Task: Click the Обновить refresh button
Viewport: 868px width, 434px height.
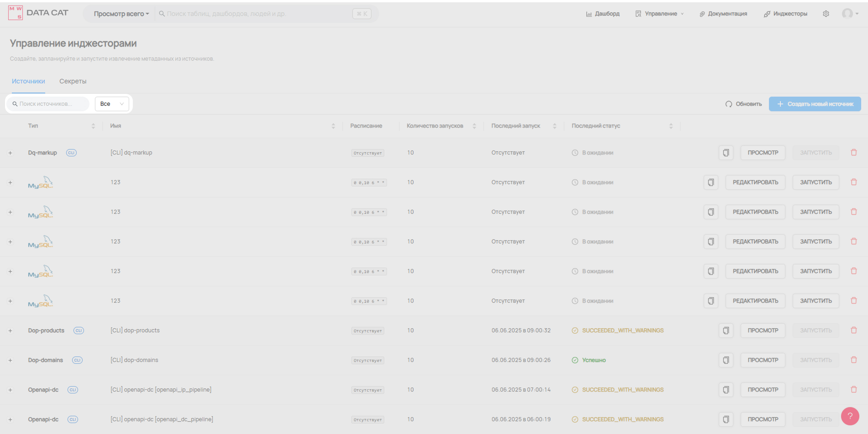Action: (x=743, y=104)
